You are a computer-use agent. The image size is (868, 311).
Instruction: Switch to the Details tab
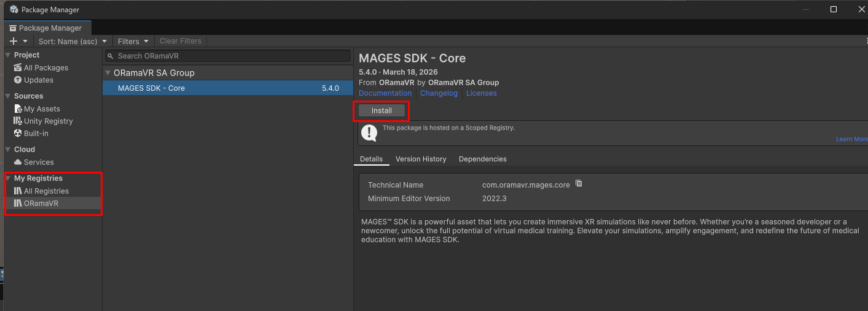372,159
